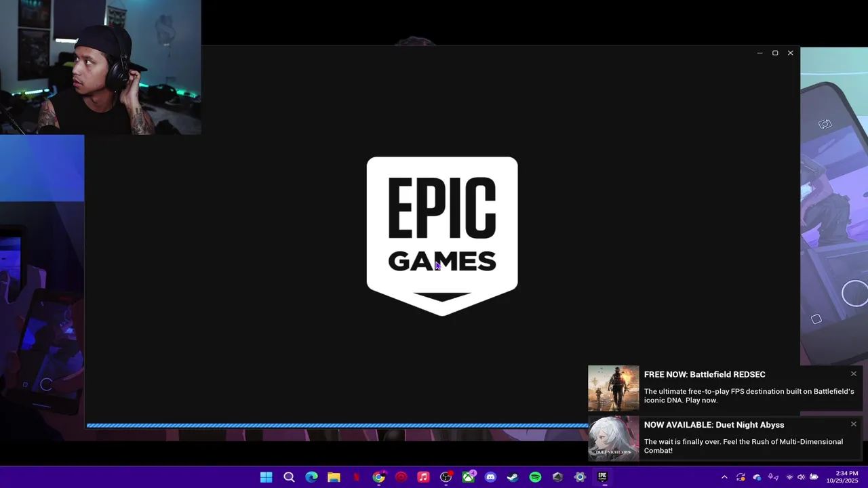Open File Explorer from the taskbar
Screen dimensions: 868x488
click(334, 477)
